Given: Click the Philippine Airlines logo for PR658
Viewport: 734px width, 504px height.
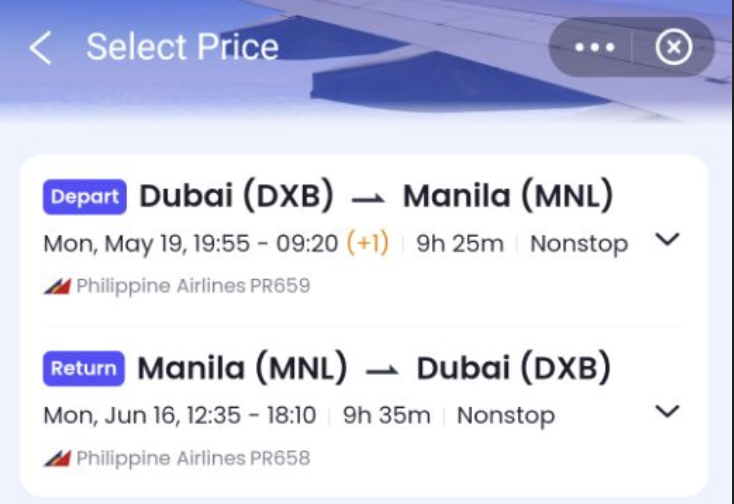Looking at the screenshot, I should 57,458.
